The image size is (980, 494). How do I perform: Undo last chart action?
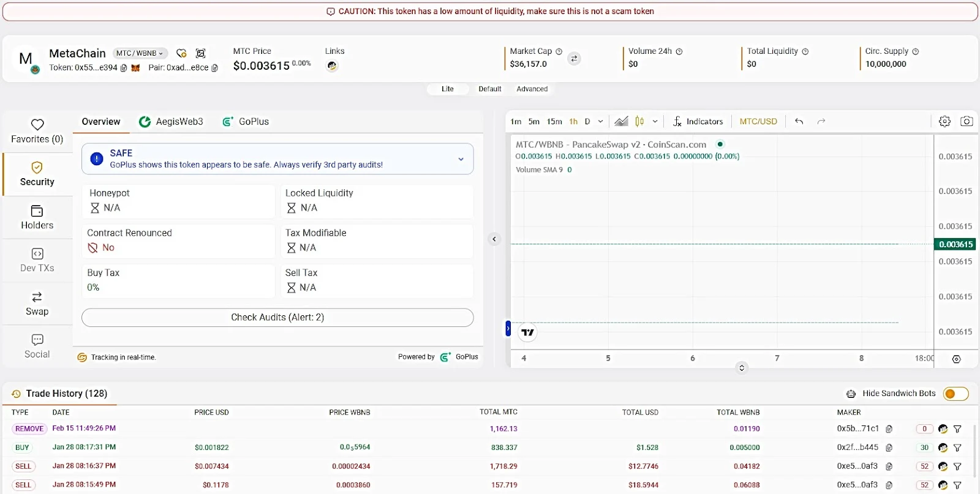(x=799, y=121)
